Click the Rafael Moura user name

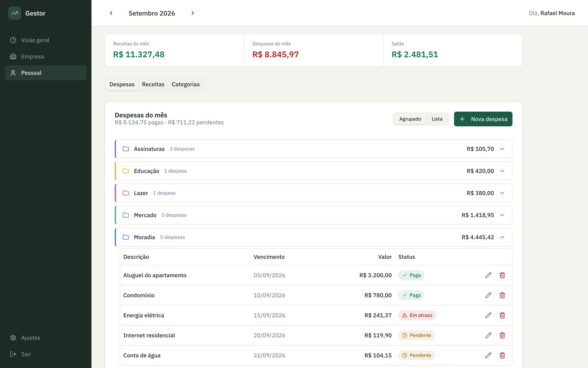(557, 13)
